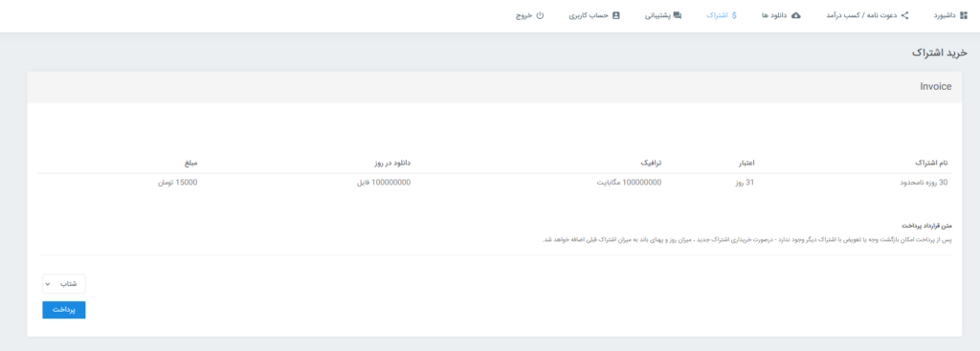Screen dimensions: 980x351
Task: Click the مبلغ column header
Action: [190, 163]
